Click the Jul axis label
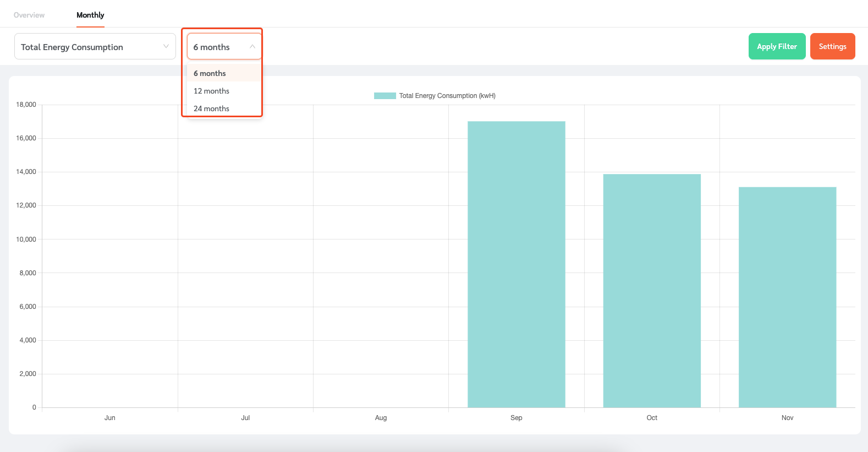 point(245,418)
